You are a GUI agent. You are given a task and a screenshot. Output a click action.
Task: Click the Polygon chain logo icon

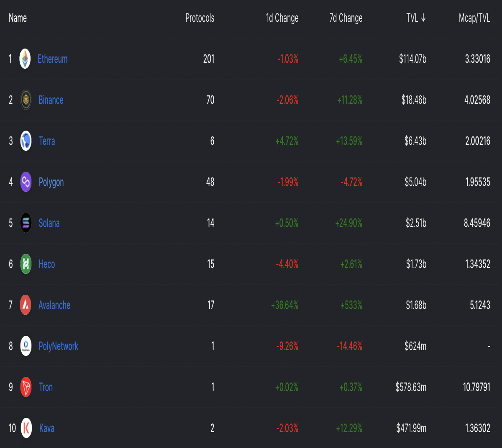pos(26,182)
